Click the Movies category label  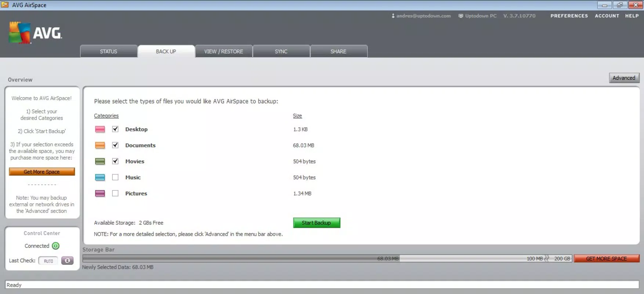[135, 161]
